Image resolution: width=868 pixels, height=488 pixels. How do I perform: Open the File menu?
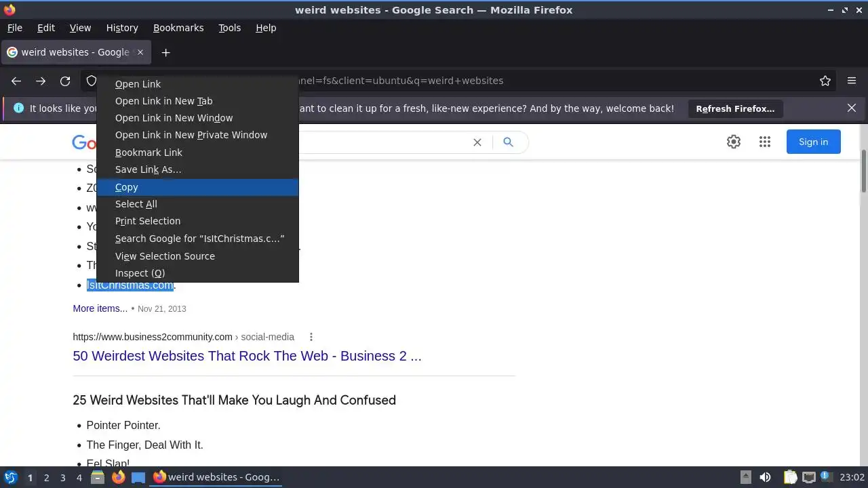(x=14, y=28)
